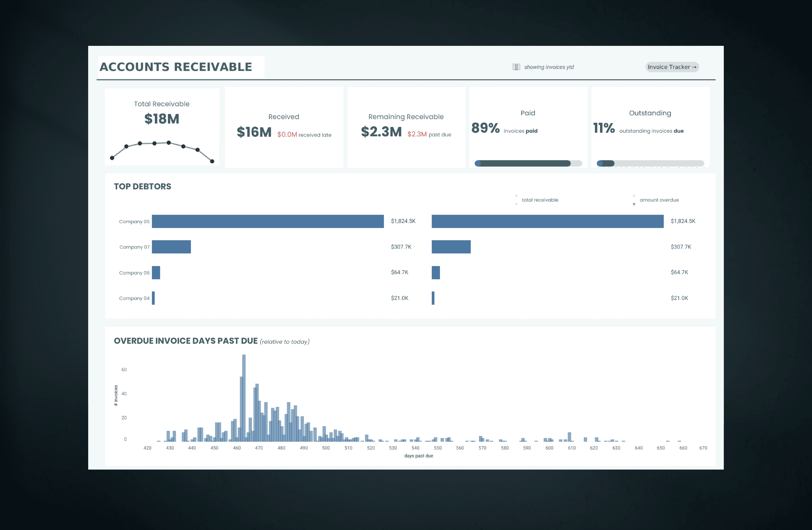Sort amount overdue descending with down arrow

634,204
